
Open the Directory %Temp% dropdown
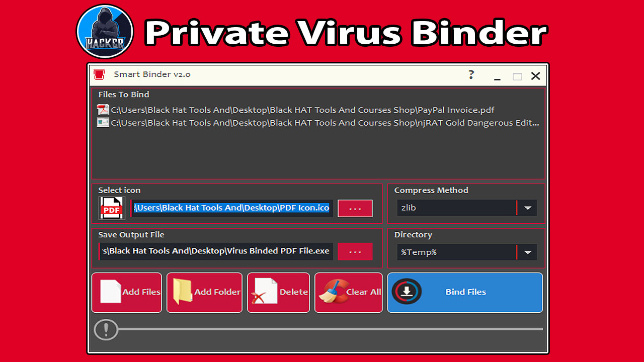coord(467,252)
